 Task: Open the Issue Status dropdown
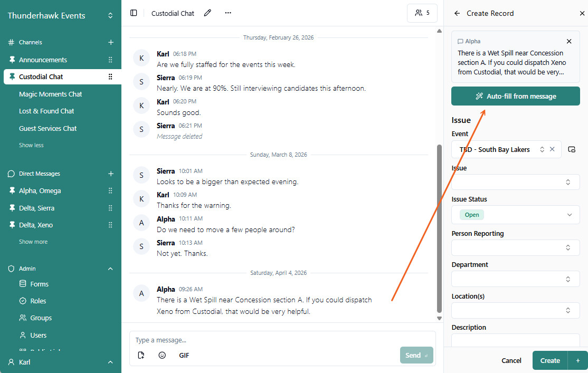[516, 215]
